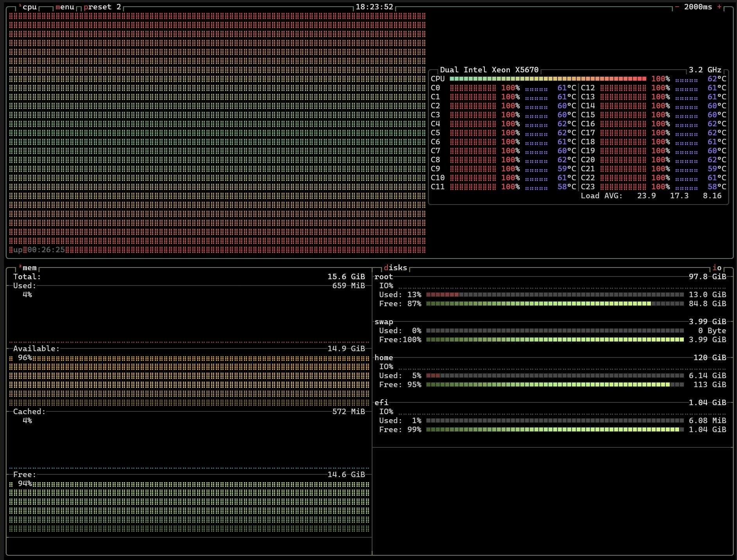
Task: Click the home disk name
Action: pyautogui.click(x=384, y=357)
